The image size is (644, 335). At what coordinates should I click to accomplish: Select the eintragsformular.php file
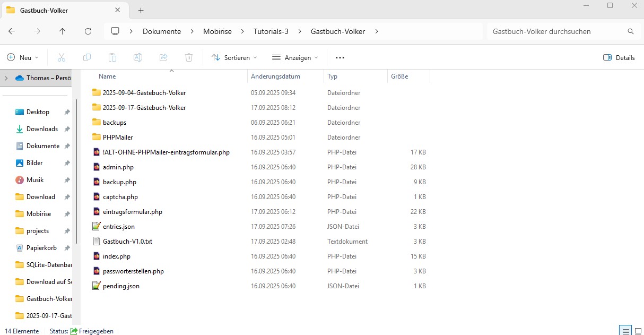(x=132, y=212)
